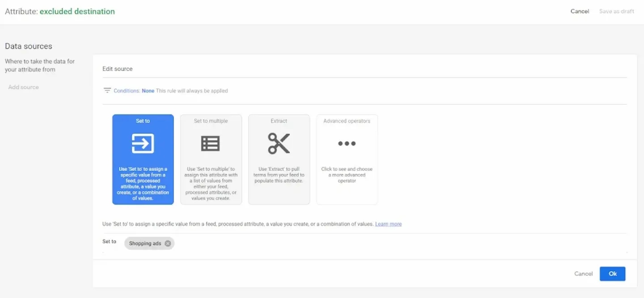This screenshot has width=644, height=298.
Task: Click 'Add source' in the sidebar
Action: pos(23,87)
